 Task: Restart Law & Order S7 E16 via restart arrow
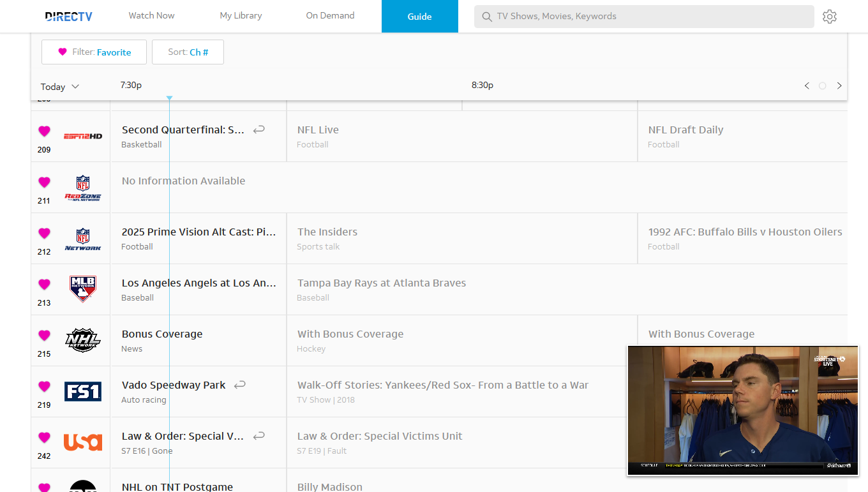coord(258,436)
